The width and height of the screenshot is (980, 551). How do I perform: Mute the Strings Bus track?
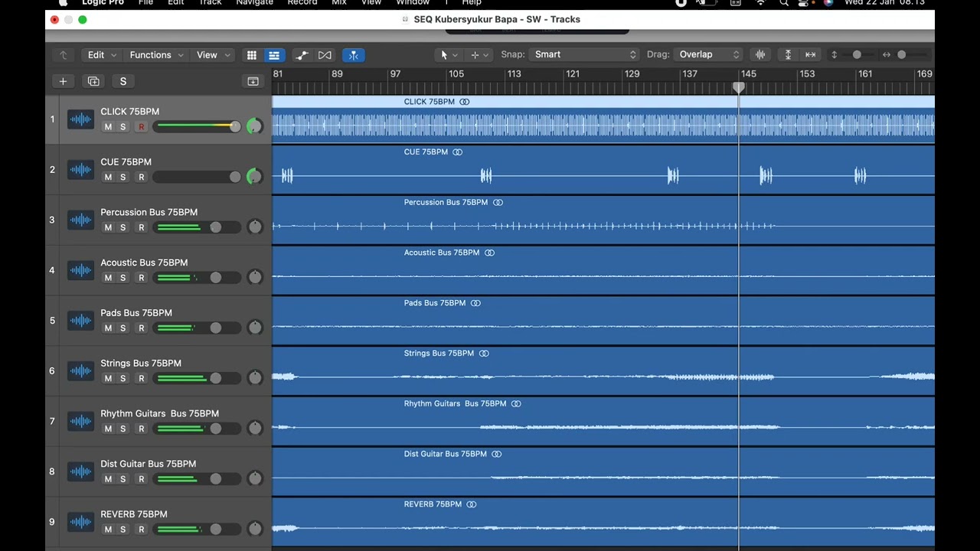point(108,379)
